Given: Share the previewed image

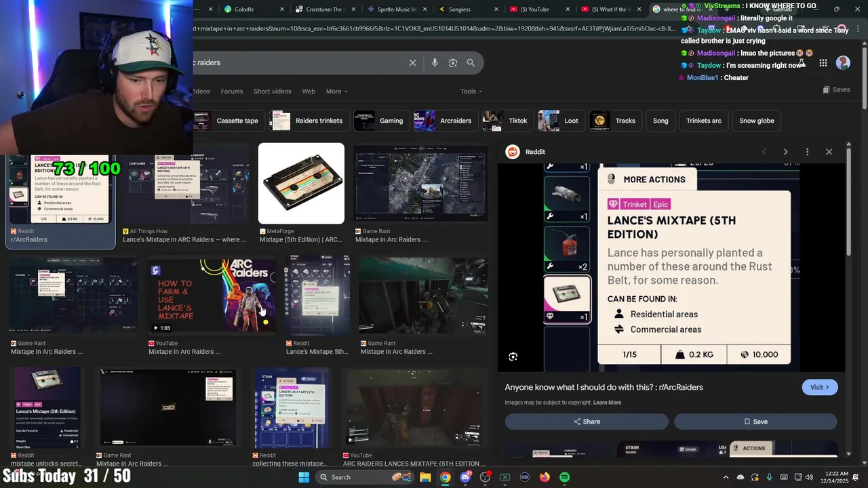Looking at the screenshot, I should pyautogui.click(x=587, y=422).
